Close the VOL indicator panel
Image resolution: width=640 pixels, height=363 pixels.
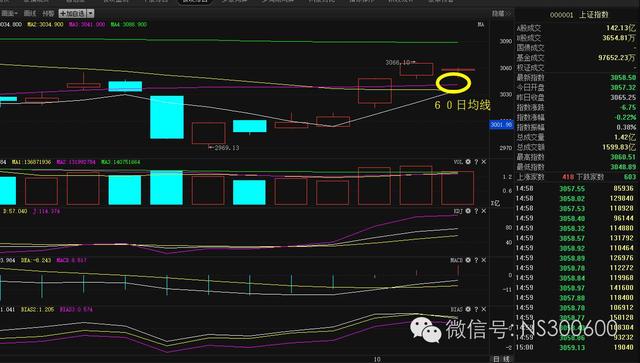click(x=484, y=162)
